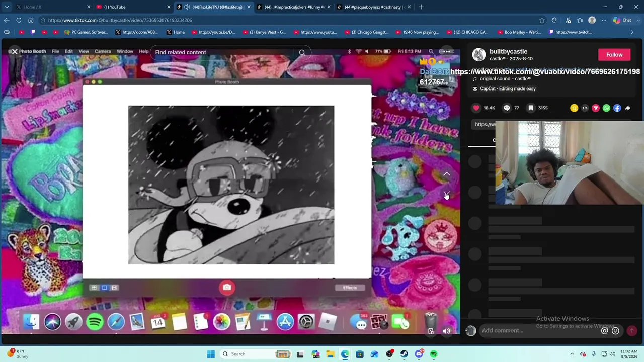
Task: Close the TikTok video viewer
Action: (15, 51)
